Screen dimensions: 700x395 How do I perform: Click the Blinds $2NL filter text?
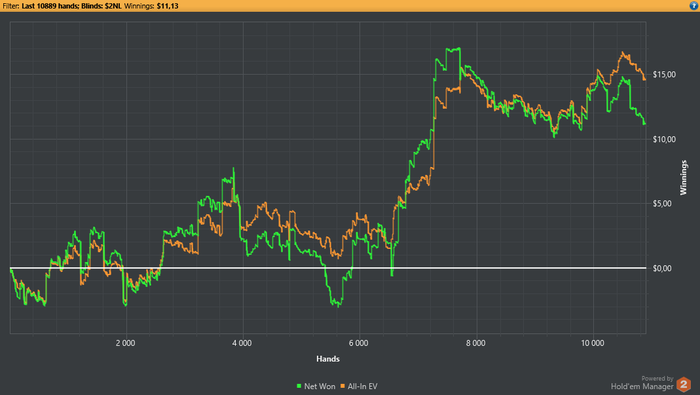coord(101,6)
